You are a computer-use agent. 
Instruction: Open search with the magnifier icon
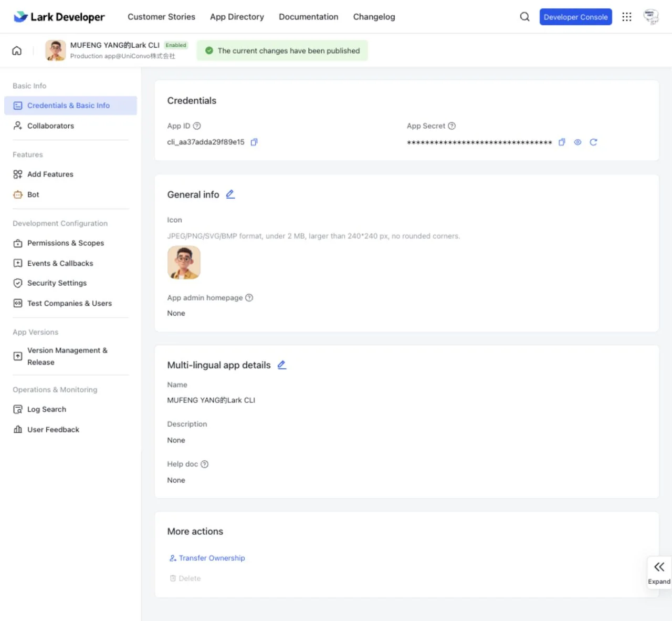pyautogui.click(x=524, y=17)
